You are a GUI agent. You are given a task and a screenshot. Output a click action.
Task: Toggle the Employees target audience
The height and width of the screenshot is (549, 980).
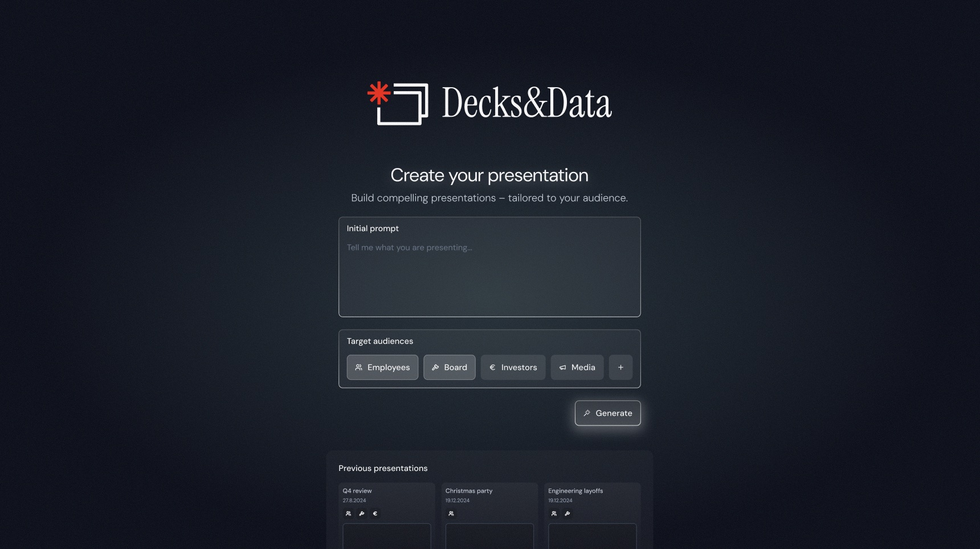click(382, 367)
